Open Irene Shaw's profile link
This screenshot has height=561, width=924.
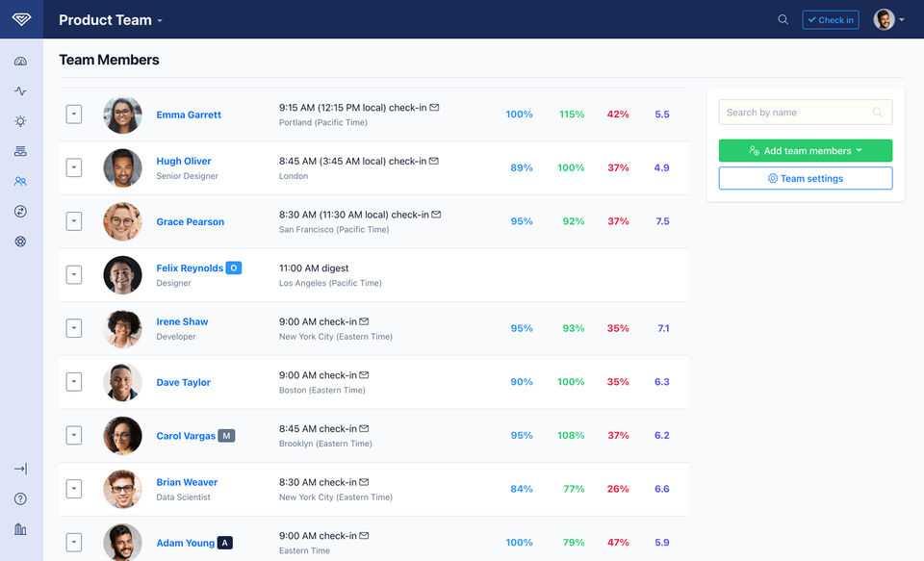tap(182, 321)
